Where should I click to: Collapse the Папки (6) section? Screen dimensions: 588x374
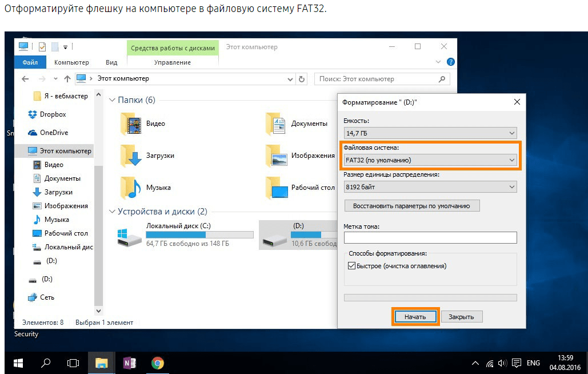(112, 100)
